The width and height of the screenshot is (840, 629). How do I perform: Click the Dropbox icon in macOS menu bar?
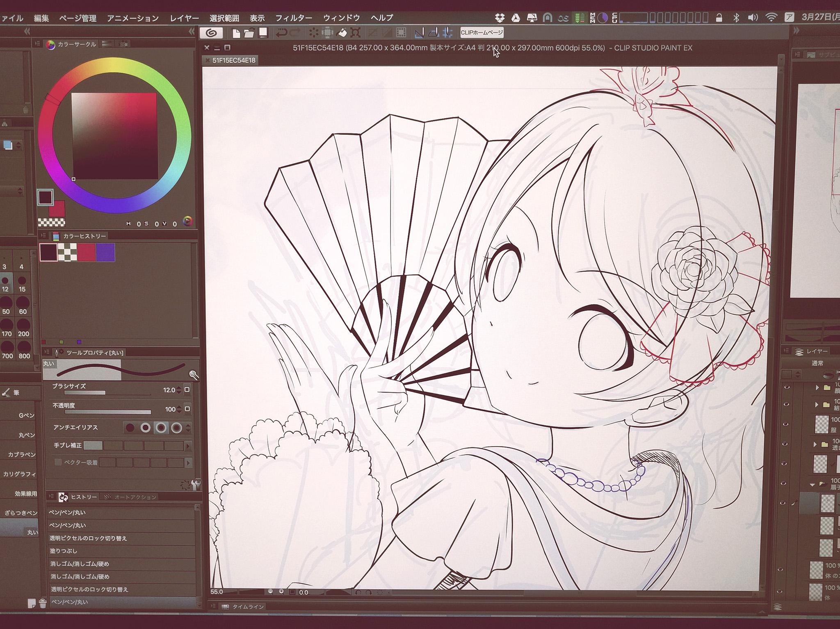[500, 18]
